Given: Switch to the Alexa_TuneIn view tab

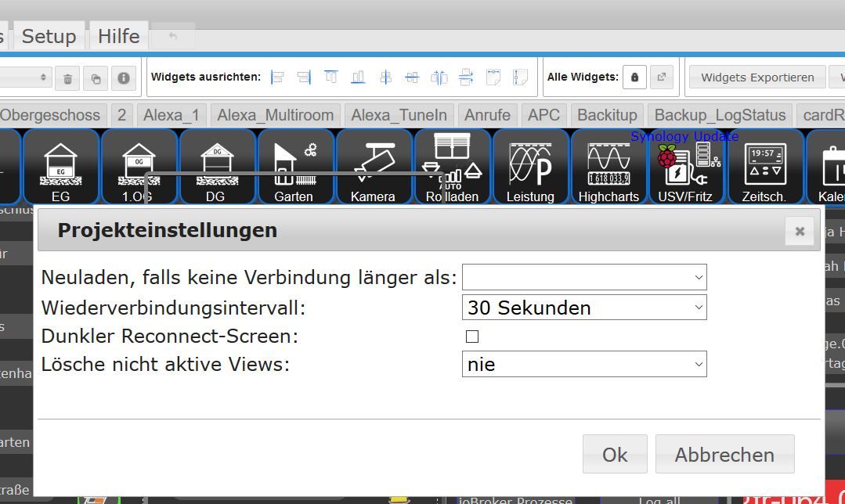Looking at the screenshot, I should (x=399, y=115).
